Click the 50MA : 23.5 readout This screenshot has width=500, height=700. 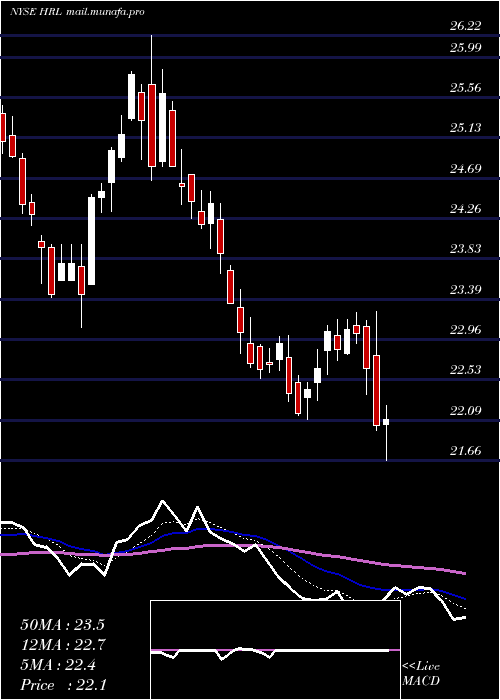(63, 625)
